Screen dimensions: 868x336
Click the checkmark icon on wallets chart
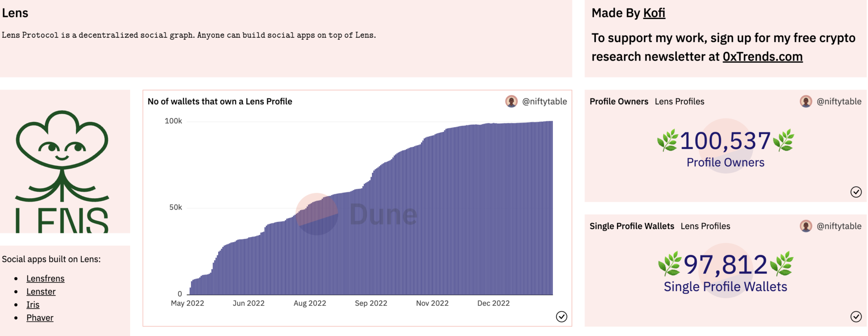tap(562, 316)
